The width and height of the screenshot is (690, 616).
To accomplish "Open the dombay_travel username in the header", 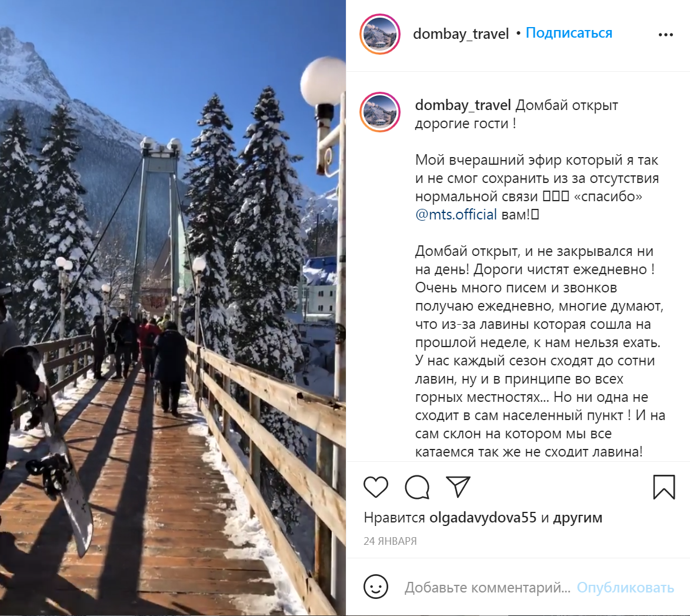I will pyautogui.click(x=461, y=34).
